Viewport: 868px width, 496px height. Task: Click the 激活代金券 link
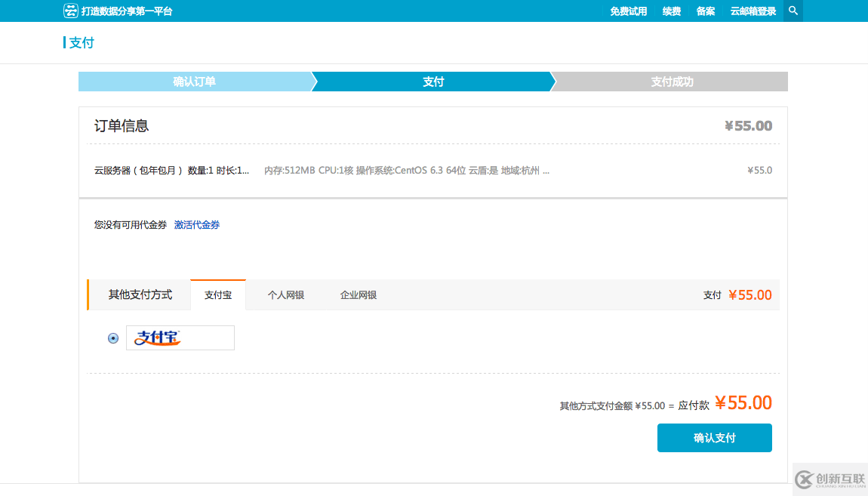[x=197, y=225]
